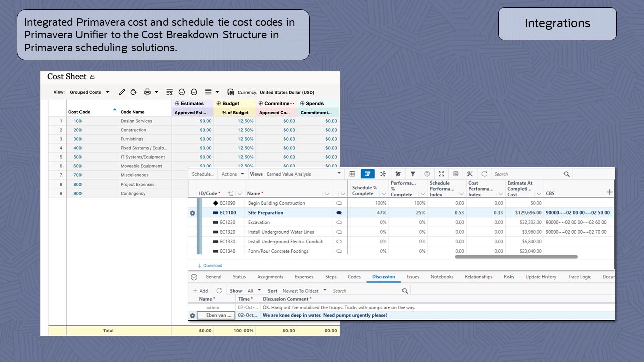Click the filter funnel icon in schedule toolbar

(412, 174)
